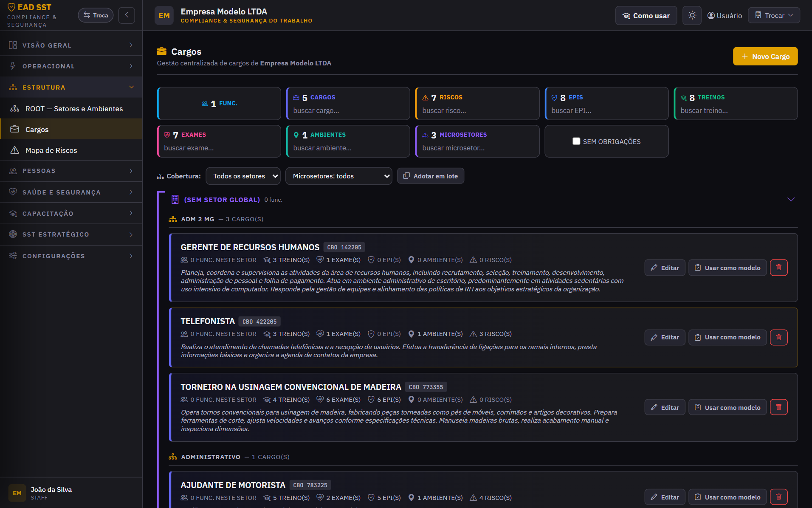Expand the Visão Geral menu section
Image resolution: width=812 pixels, height=508 pixels.
tap(71, 45)
